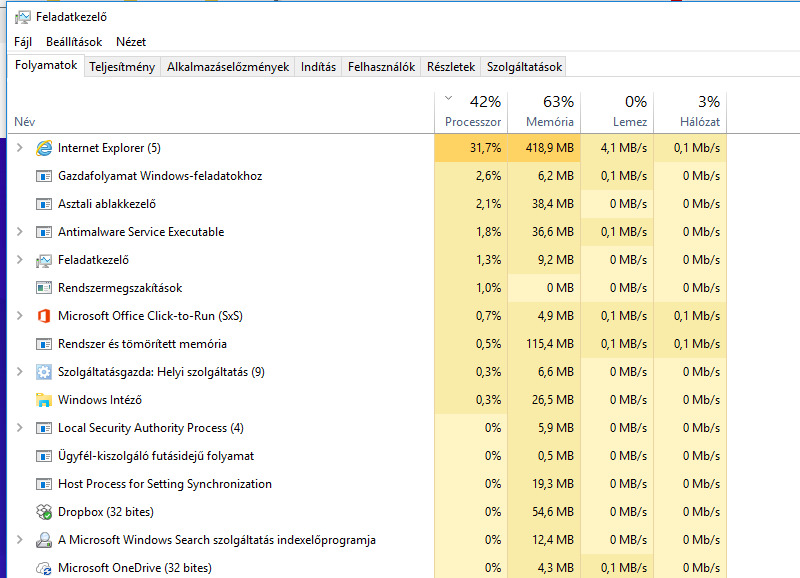This screenshot has height=578, width=800.
Task: Click the Local Security Authority Process icon
Action: point(44,428)
